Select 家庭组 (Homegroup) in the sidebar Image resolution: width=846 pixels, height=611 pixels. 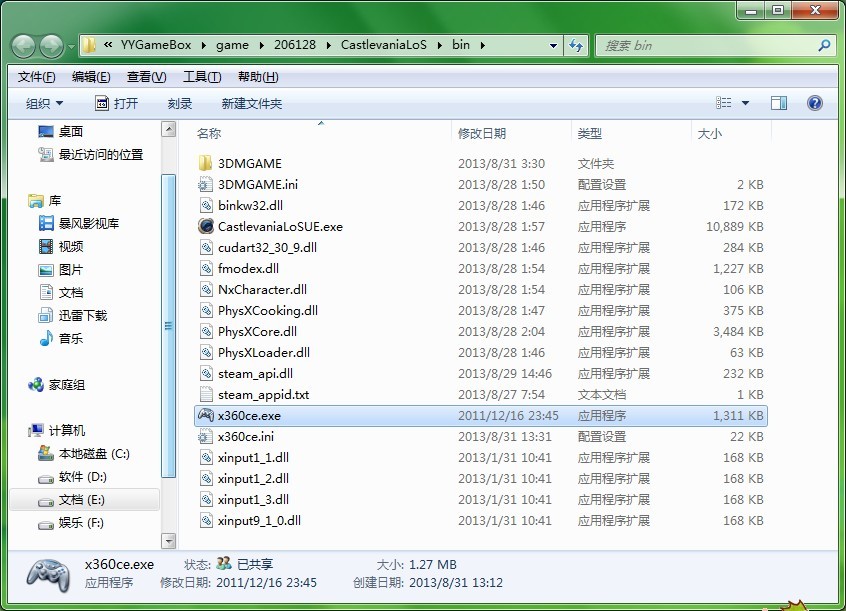click(66, 385)
